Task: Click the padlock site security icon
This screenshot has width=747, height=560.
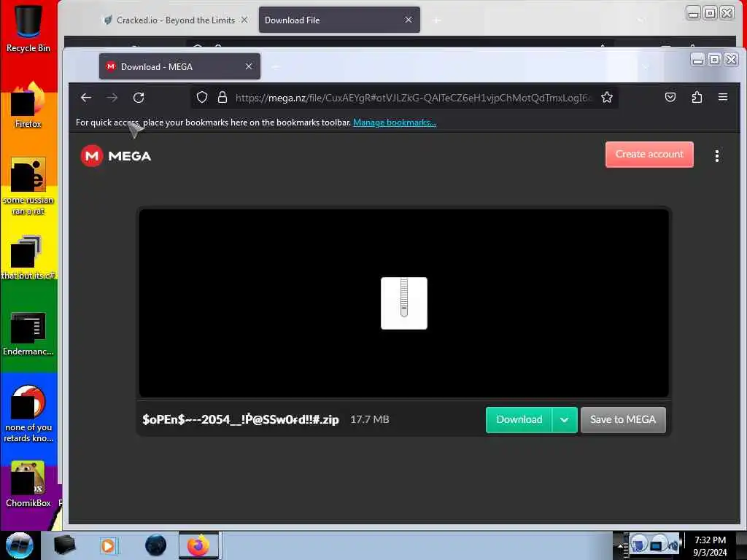Action: [x=222, y=98]
